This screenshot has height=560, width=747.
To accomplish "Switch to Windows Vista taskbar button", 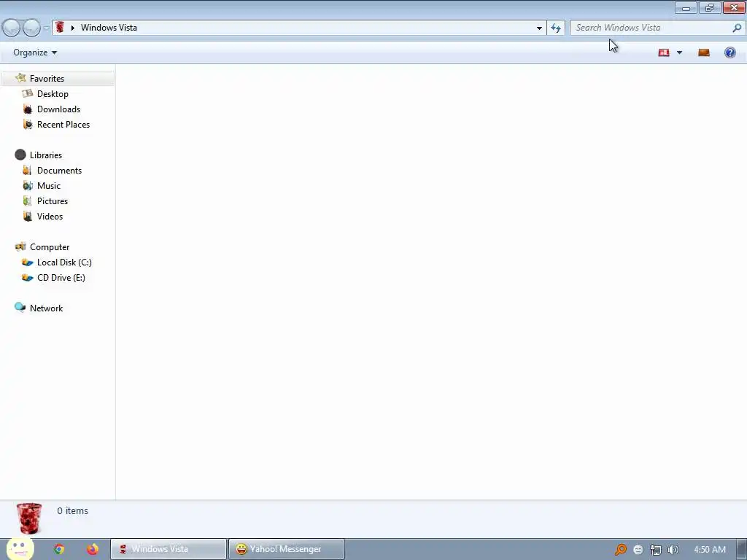I will coord(169,549).
